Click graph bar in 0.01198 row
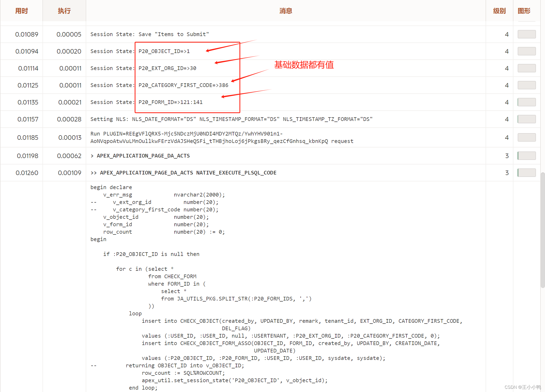The height and width of the screenshot is (392, 545). pos(527,156)
